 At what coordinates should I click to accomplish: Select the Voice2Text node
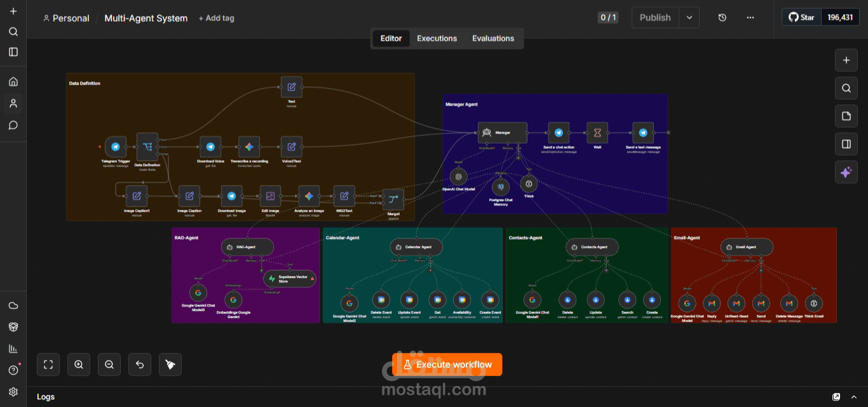point(292,146)
